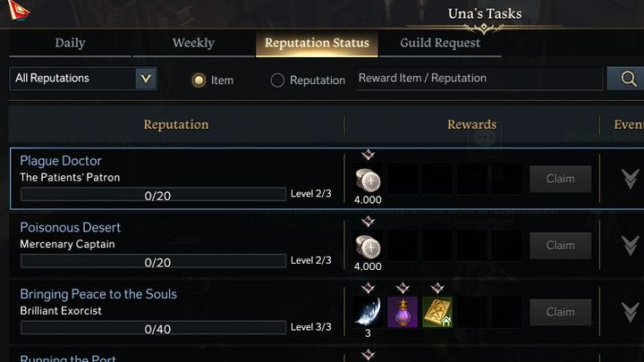This screenshot has width=644, height=362.
Task: Click Plague Doctor silver coin reward
Action: tap(368, 180)
